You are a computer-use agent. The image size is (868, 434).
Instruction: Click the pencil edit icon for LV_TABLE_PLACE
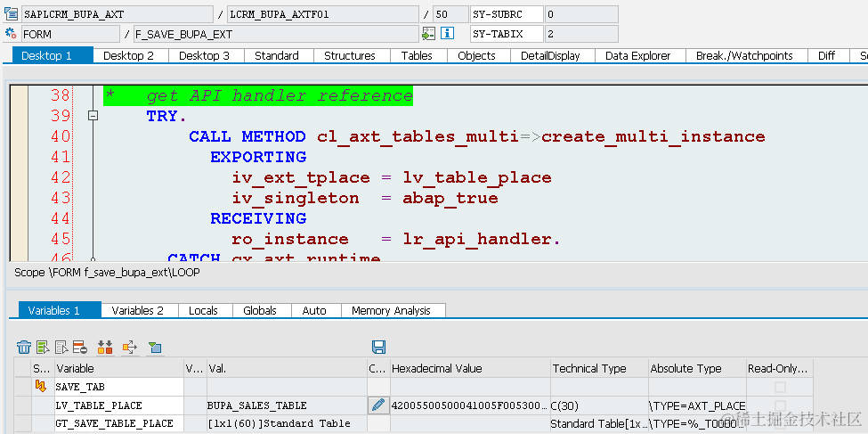(x=378, y=405)
